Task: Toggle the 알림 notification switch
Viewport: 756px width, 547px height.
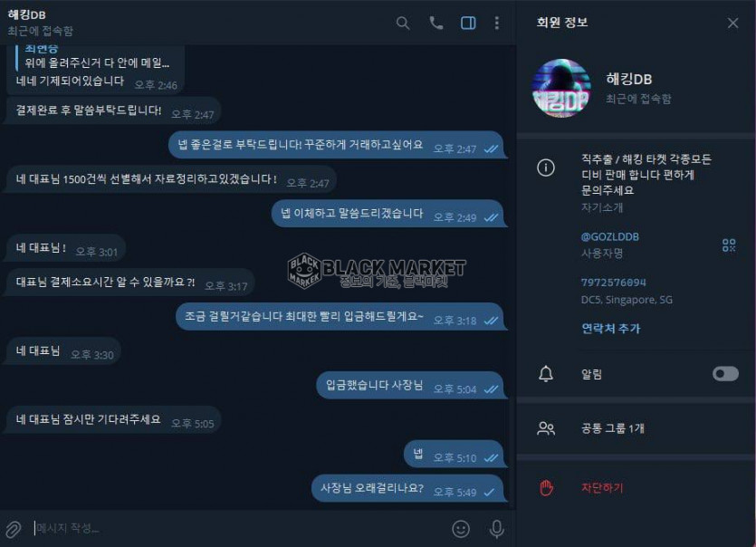Action: pos(725,373)
